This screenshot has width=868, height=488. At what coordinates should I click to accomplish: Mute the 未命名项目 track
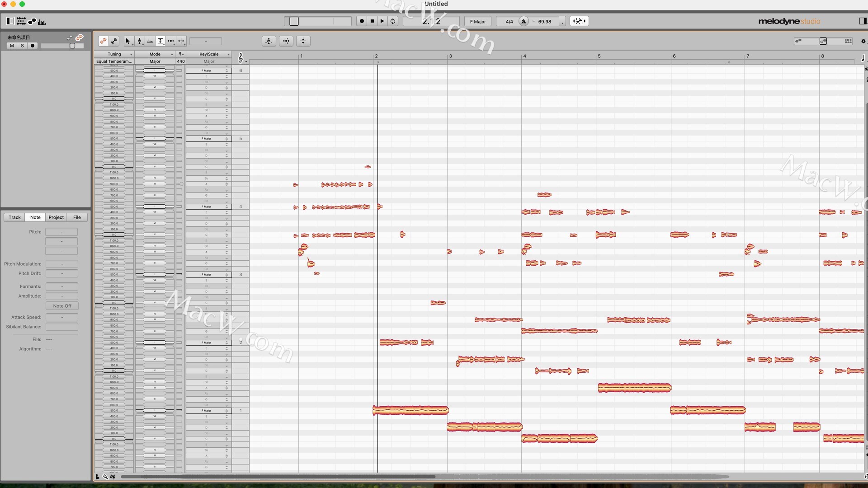click(x=12, y=46)
